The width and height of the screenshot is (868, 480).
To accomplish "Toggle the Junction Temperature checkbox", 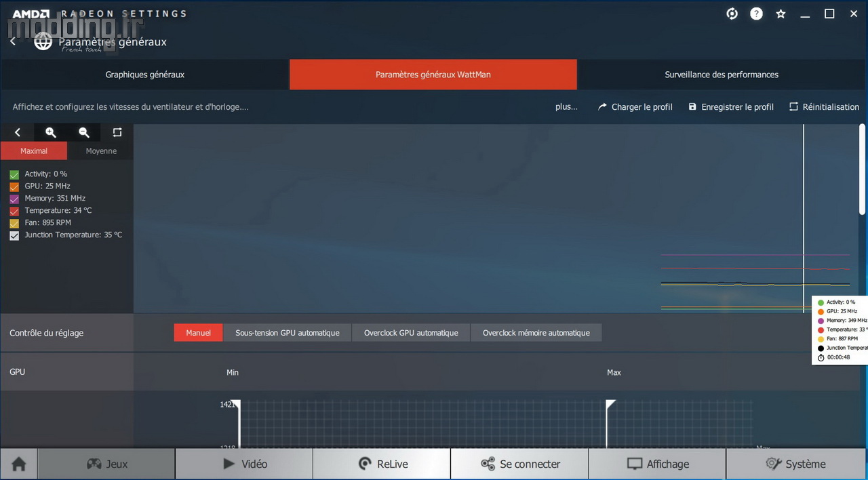I will pyautogui.click(x=14, y=235).
